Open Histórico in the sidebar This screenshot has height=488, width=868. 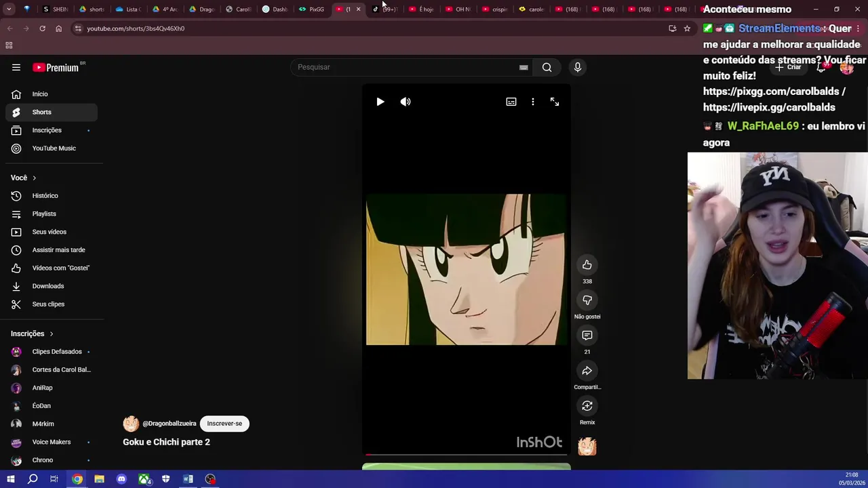click(52, 196)
